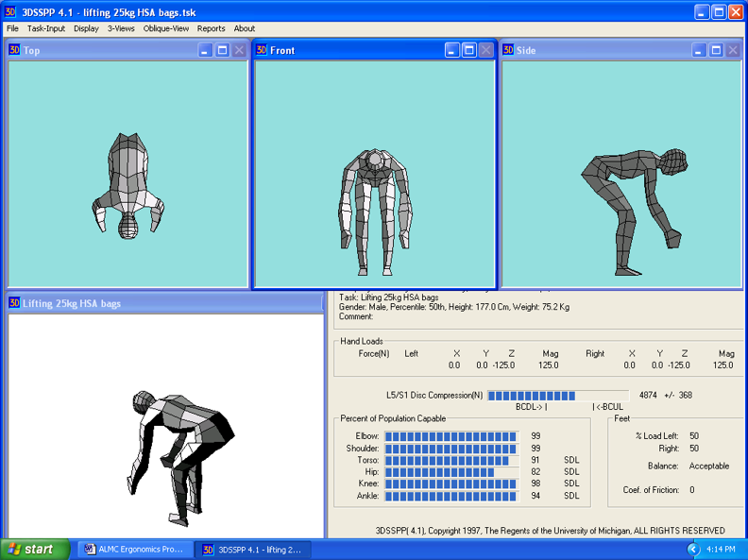Click the Ankle capability bar
This screenshot has height=560, width=748.
[451, 496]
